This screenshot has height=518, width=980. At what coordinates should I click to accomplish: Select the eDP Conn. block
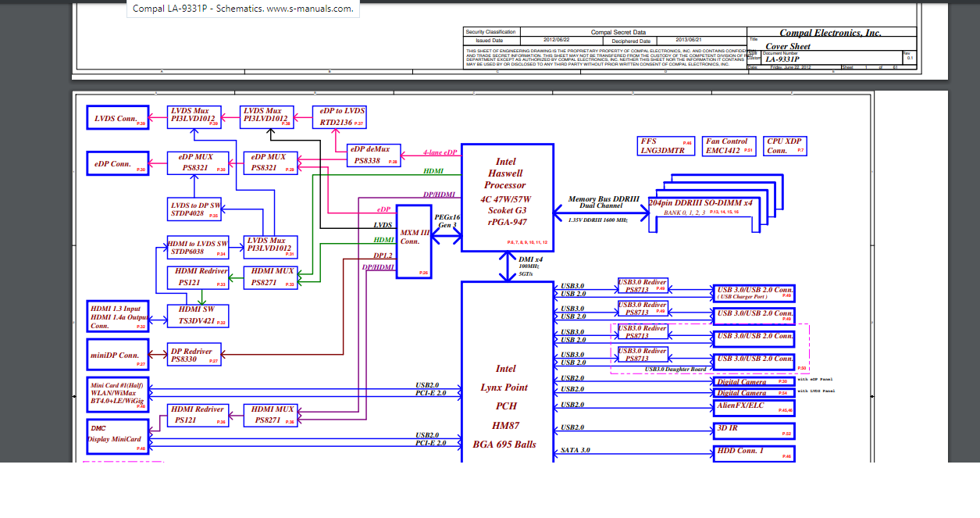[117, 164]
